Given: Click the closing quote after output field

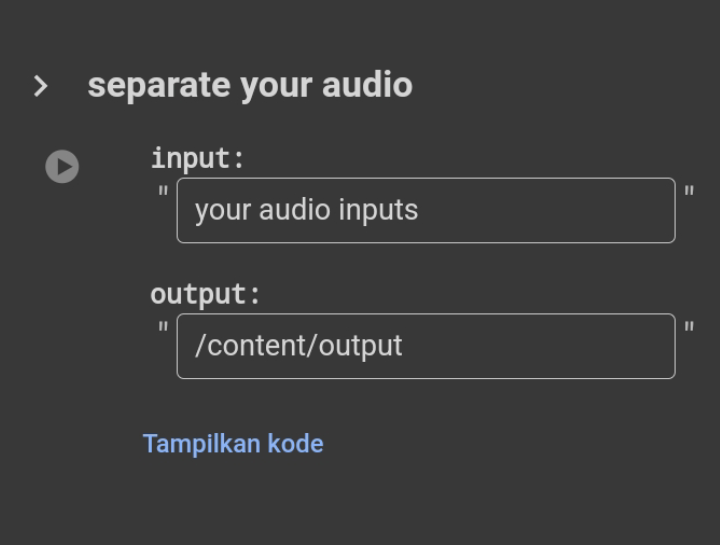Looking at the screenshot, I should pos(689,327).
